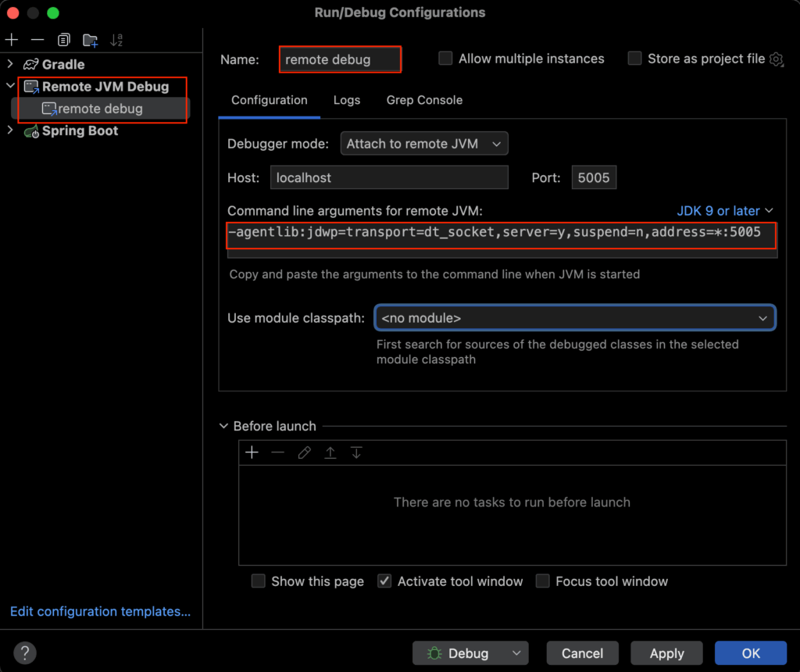The height and width of the screenshot is (672, 800).
Task: Expand the Gradle tree node
Action: coord(10,64)
